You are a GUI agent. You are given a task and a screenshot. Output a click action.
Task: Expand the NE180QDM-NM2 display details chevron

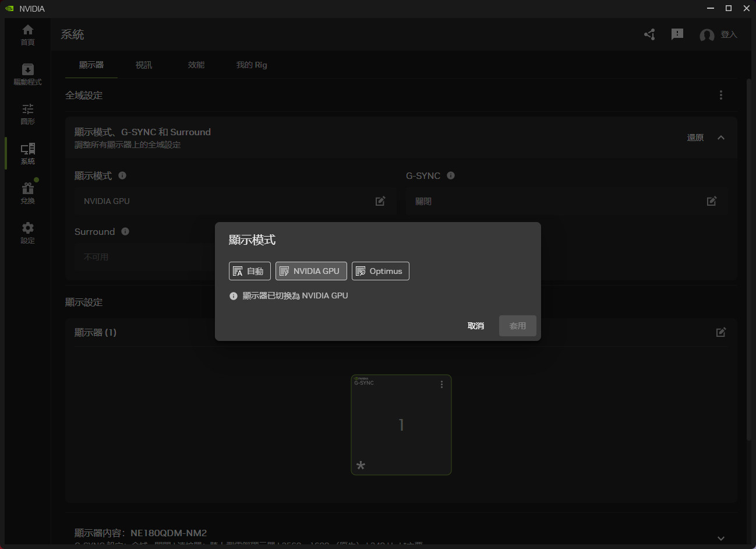[721, 538]
